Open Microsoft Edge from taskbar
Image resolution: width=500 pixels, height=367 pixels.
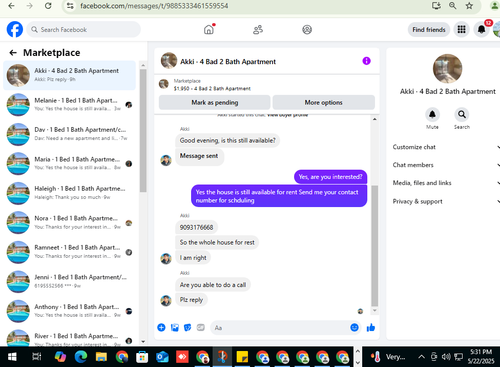tap(81, 357)
